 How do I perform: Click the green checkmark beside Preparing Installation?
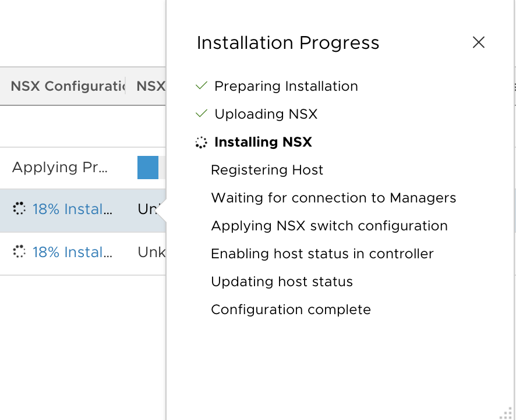201,86
